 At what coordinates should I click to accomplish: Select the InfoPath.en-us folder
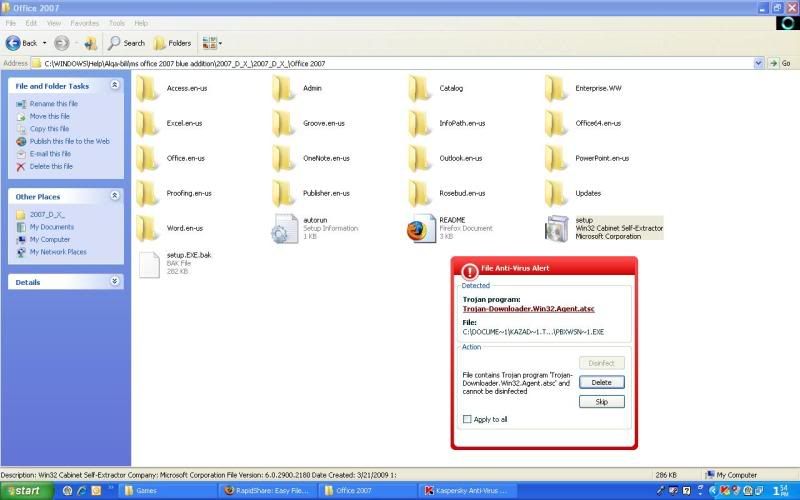click(447, 123)
